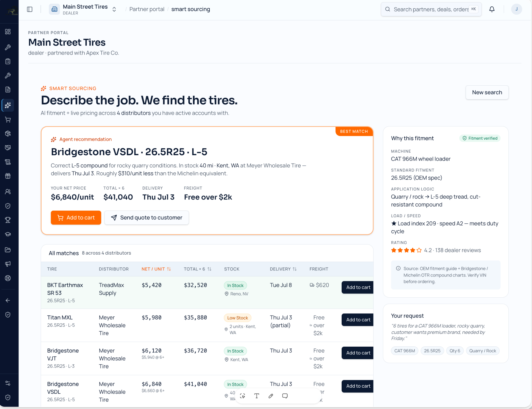Click the logo at top of sidebar

pyautogui.click(x=12, y=12)
